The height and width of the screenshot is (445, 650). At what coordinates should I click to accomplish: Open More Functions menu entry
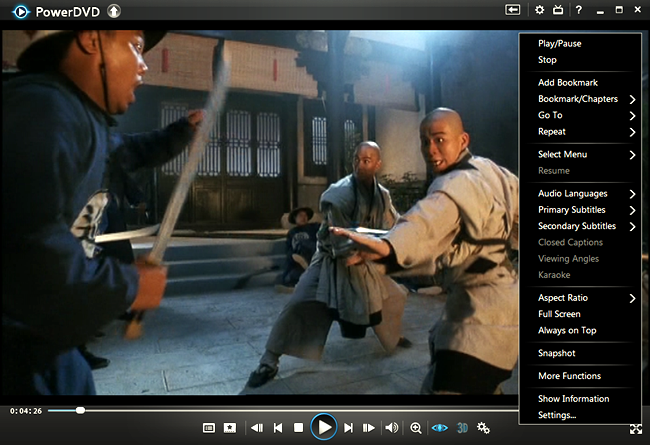[x=580, y=376]
